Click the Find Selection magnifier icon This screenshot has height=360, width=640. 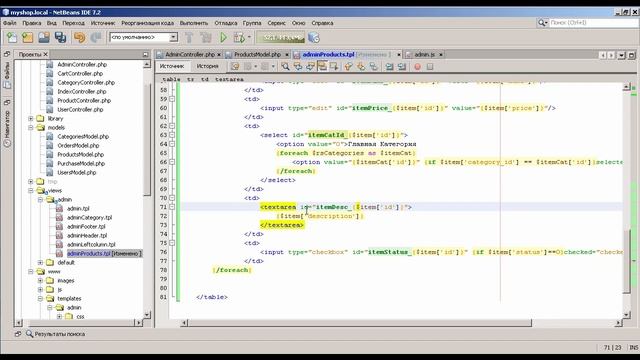coord(285,66)
